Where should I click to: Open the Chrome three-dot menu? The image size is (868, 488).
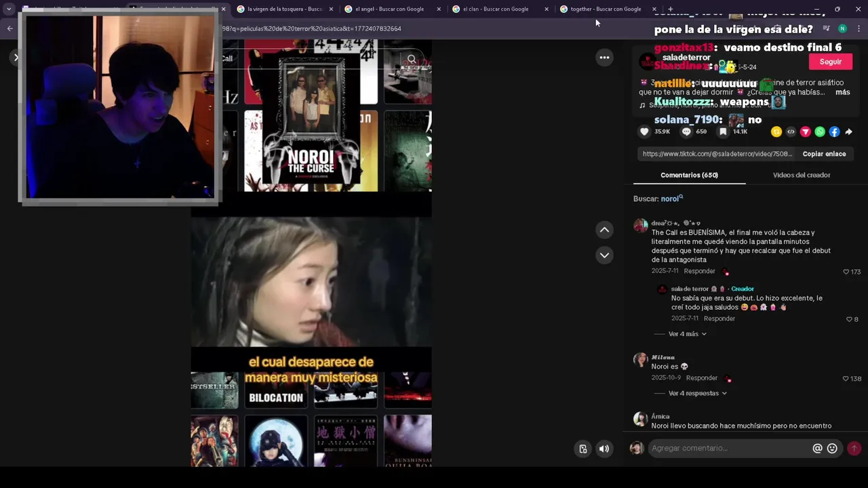point(859,28)
